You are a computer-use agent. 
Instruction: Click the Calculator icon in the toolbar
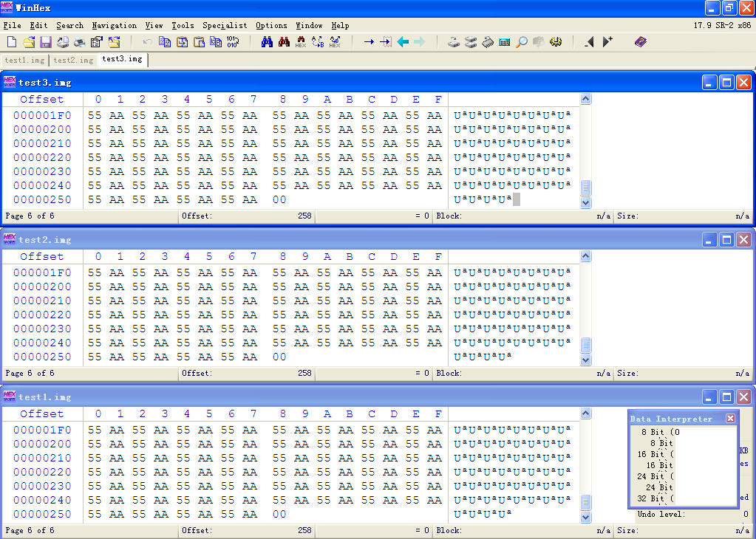coord(504,42)
